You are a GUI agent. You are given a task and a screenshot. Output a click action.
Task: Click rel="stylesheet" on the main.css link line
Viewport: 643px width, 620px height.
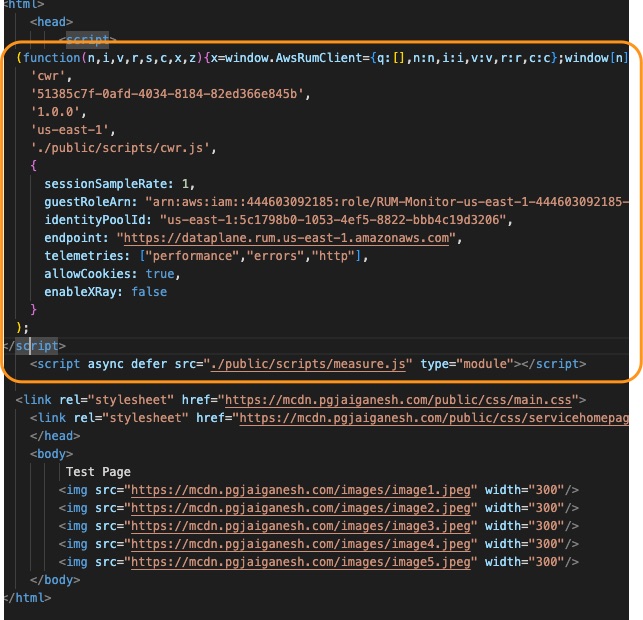116,400
